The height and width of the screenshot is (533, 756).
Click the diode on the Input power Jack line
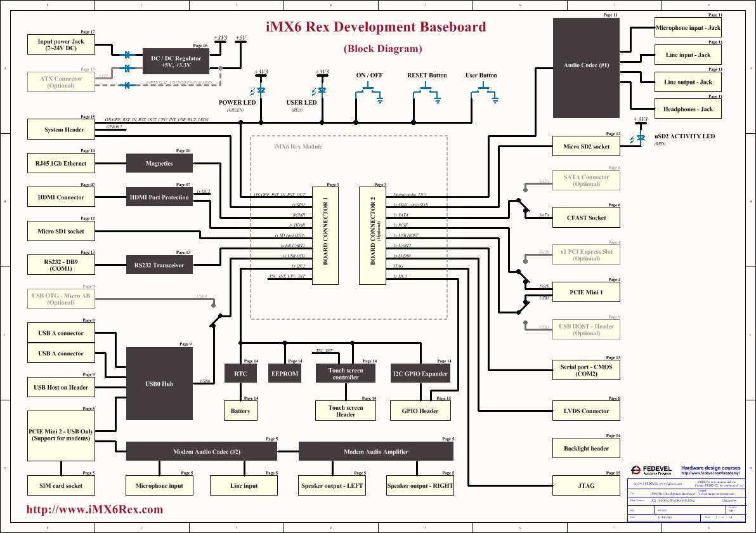pos(127,55)
